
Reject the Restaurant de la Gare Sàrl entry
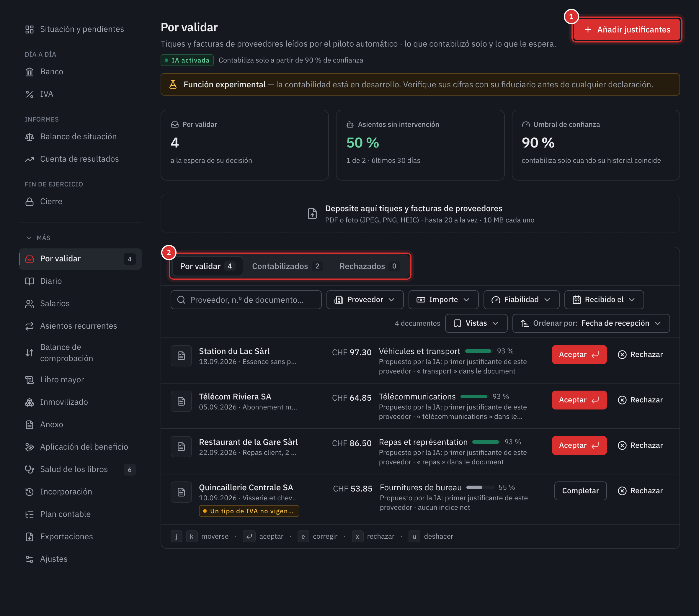click(640, 445)
